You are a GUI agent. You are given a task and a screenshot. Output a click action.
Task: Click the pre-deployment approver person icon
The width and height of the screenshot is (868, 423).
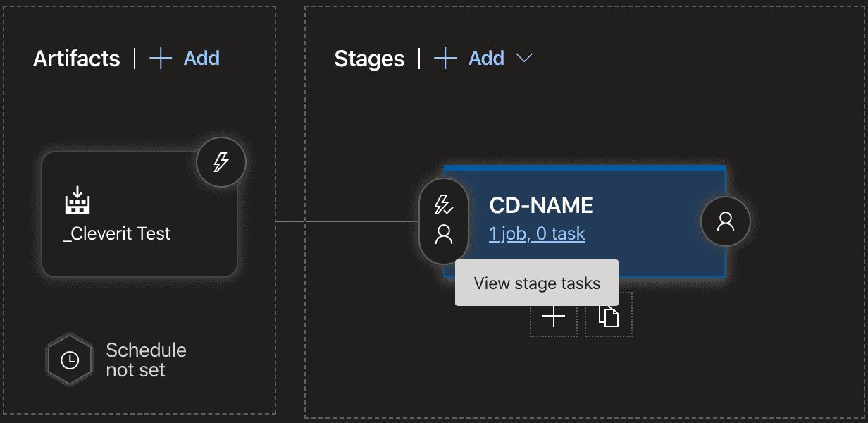click(x=443, y=235)
